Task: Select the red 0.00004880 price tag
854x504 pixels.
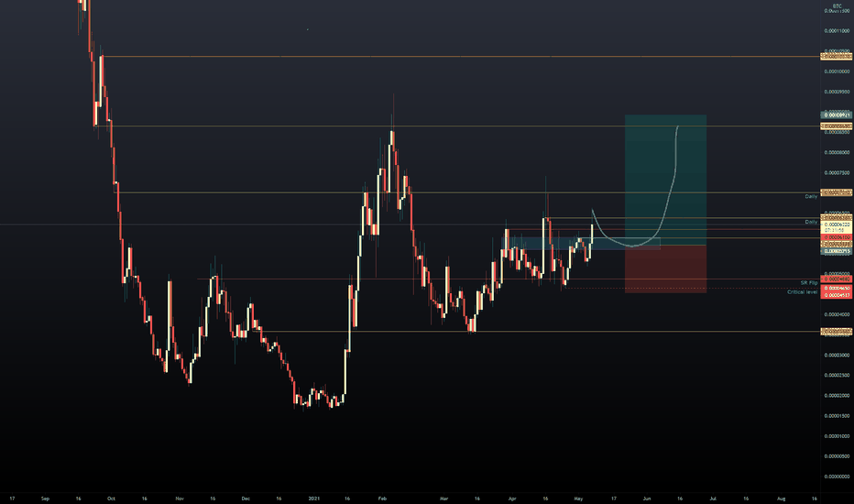Action: [836, 279]
